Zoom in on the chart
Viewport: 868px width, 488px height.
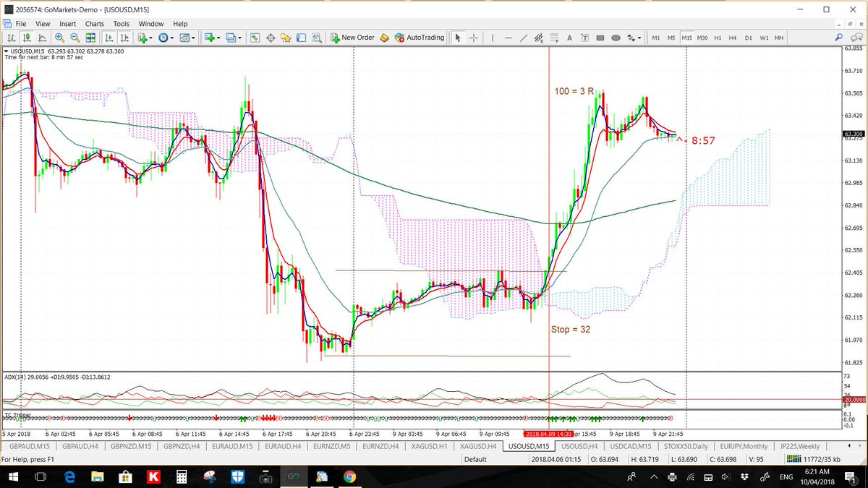coord(59,37)
